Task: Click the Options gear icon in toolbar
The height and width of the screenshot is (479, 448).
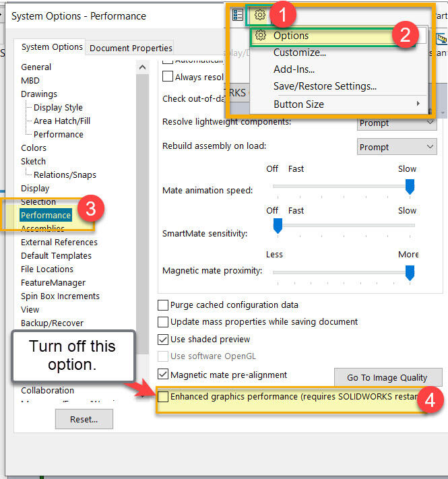Action: click(x=259, y=15)
